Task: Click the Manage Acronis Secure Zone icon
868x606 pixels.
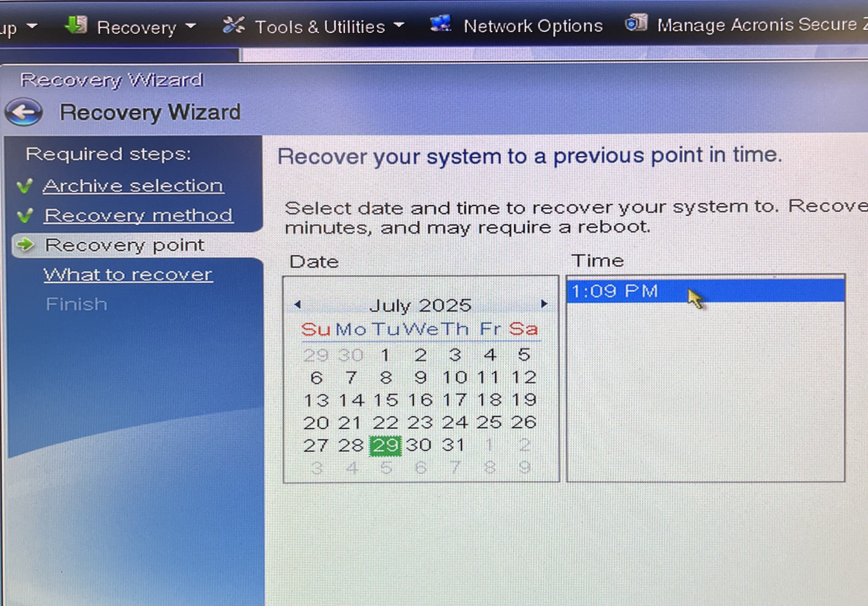Action: coord(636,23)
